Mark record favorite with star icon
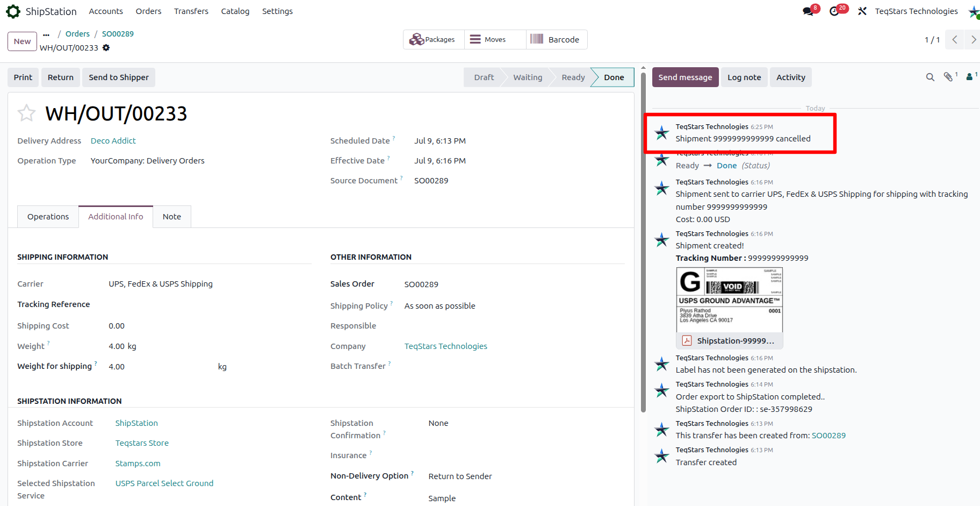This screenshot has height=506, width=980. tap(26, 113)
